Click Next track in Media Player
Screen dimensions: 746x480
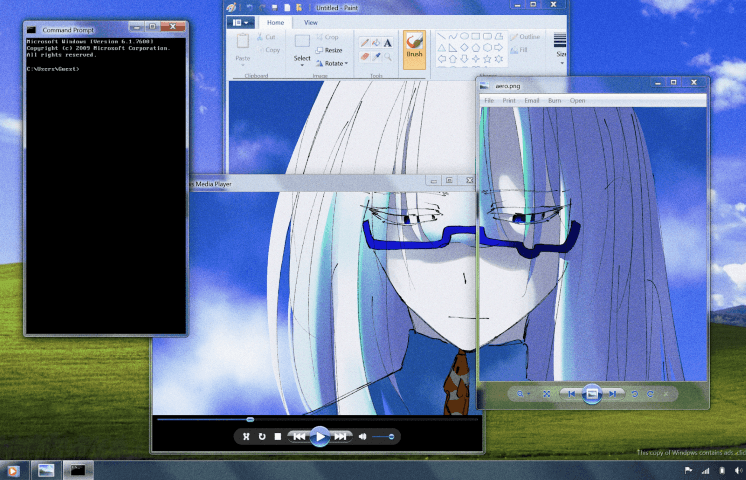click(341, 436)
